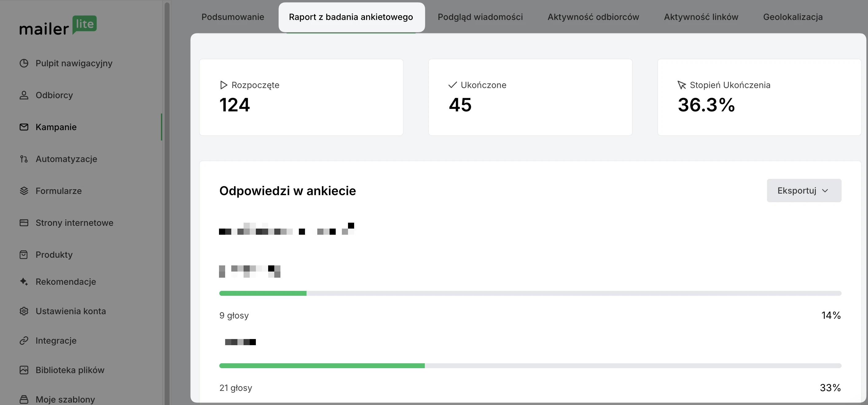Image resolution: width=868 pixels, height=405 pixels.
Task: Click the MailerLite logo
Action: (x=58, y=26)
